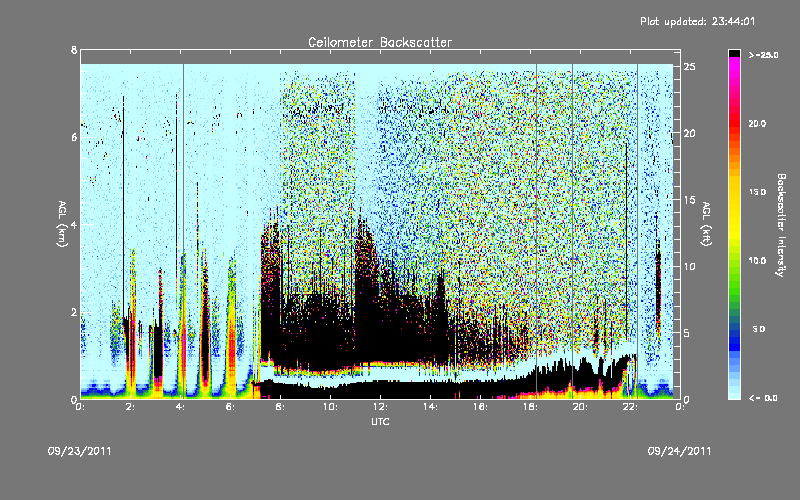Click the 8 km tick on left axis
This screenshot has height=500, width=800.
coord(74,50)
